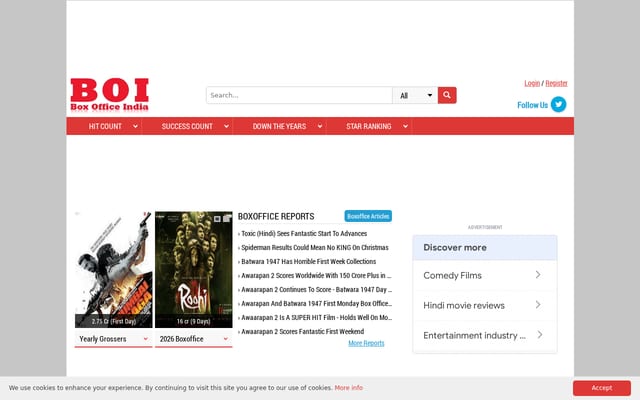Select Hindi movie reviews in Discover more
640x400 pixels.
485,305
